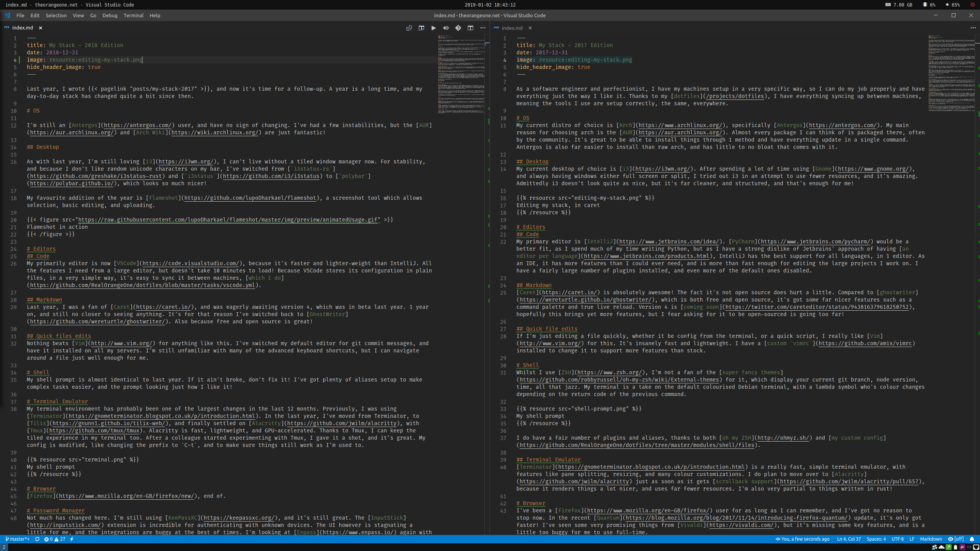Click the VS Code logo icon in menu bar
Screen dimensions: 980x551
coord(7,15)
